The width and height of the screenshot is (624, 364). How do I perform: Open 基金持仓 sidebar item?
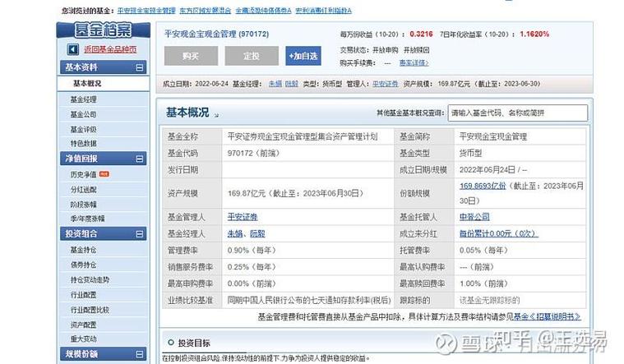[x=84, y=250]
